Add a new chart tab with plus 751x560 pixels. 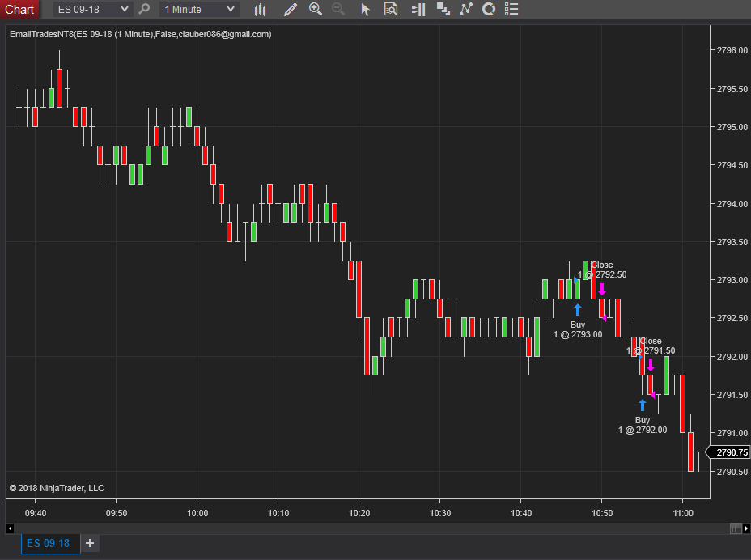[x=90, y=543]
